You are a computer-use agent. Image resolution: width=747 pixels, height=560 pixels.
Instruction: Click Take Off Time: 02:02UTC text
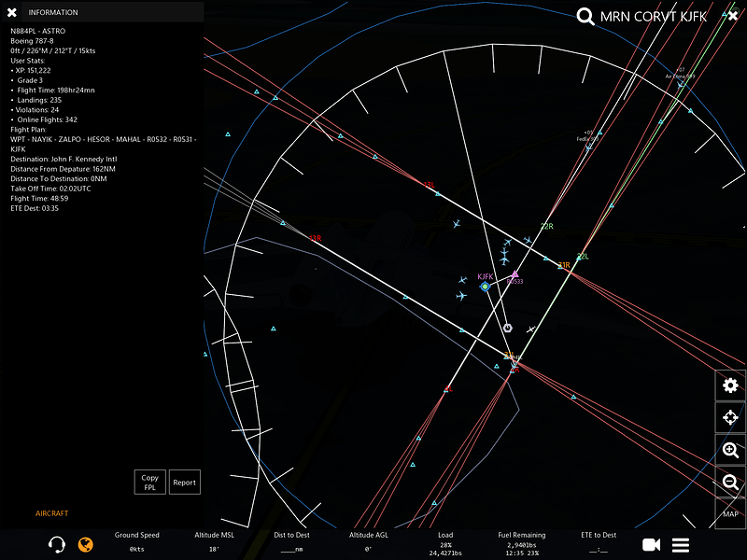50,189
